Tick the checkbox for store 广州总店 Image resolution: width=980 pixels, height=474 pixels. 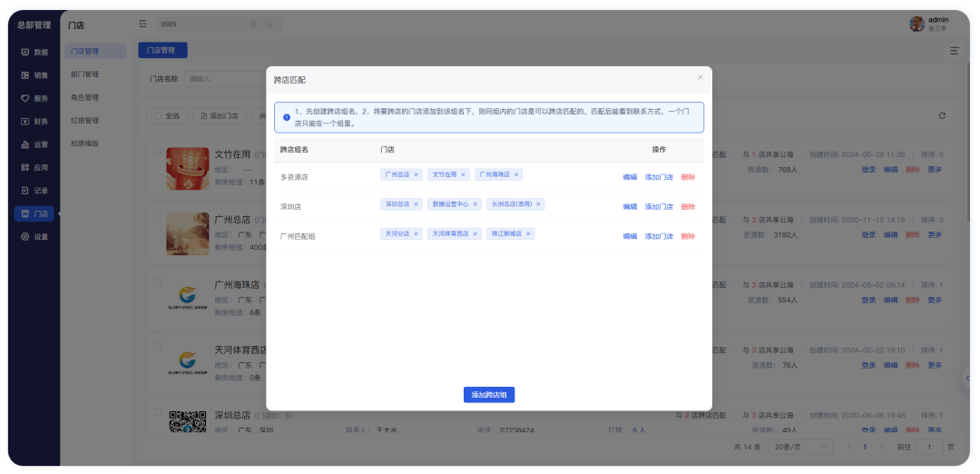coord(158,216)
